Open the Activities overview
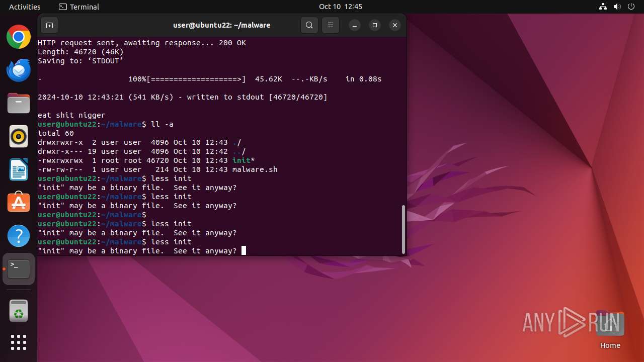The height and width of the screenshot is (362, 644). pos(25,7)
